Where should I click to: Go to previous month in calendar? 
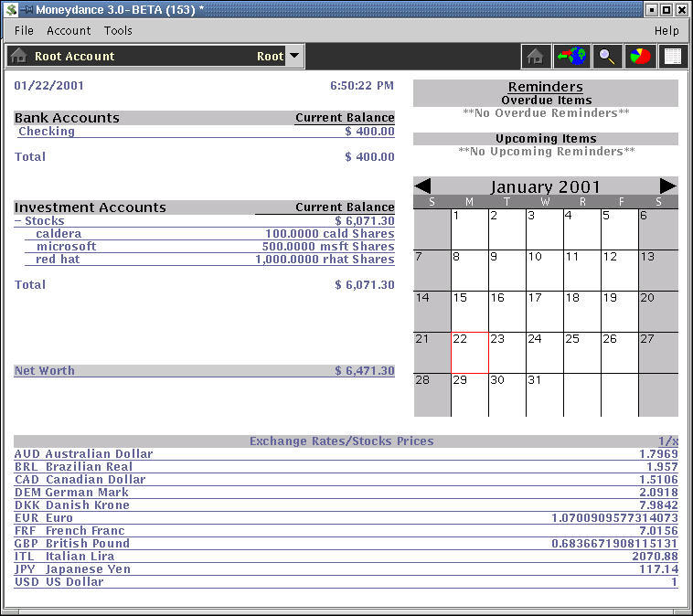[423, 186]
